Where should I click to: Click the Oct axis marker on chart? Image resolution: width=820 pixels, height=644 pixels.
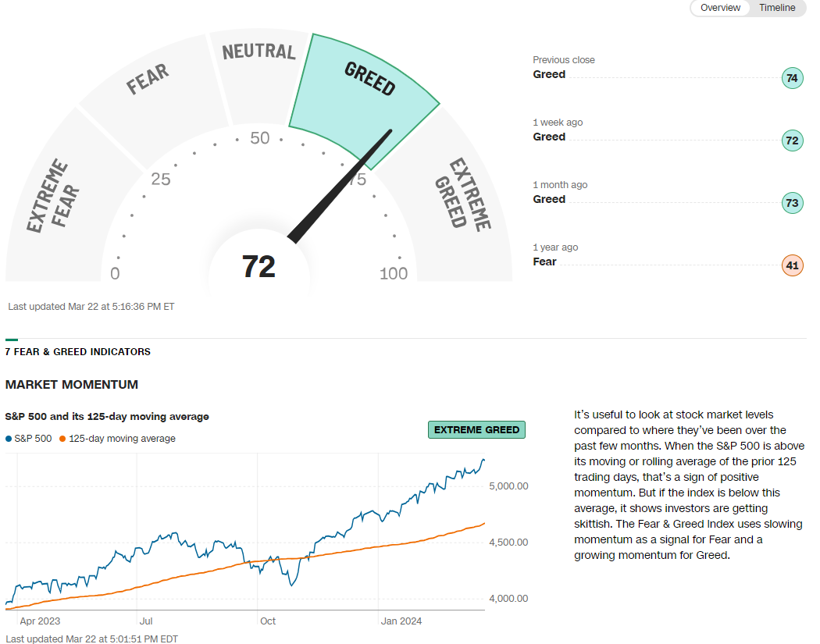268,621
